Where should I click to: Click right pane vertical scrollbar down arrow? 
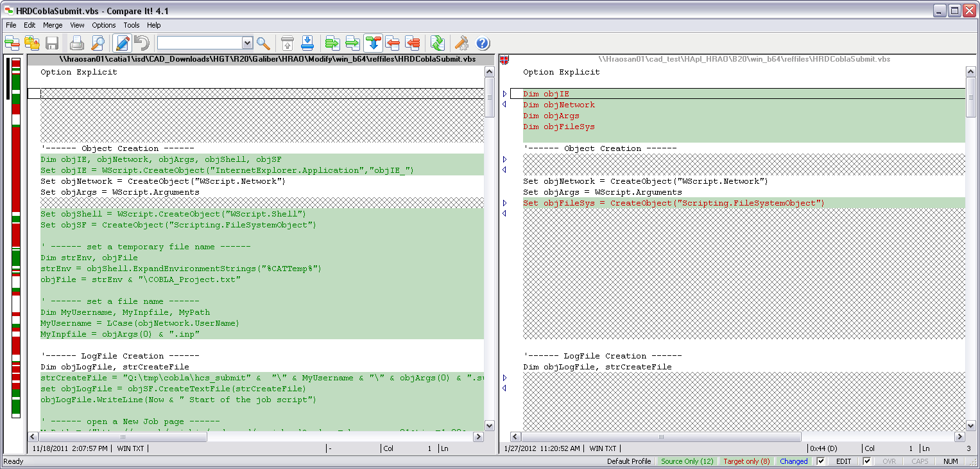click(972, 425)
